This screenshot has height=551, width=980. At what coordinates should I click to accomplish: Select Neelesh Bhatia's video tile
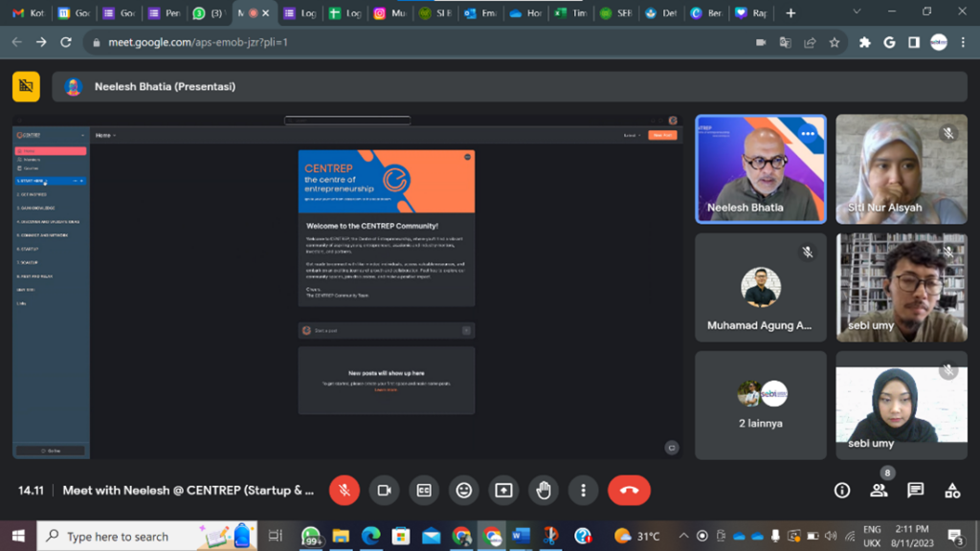coord(761,168)
